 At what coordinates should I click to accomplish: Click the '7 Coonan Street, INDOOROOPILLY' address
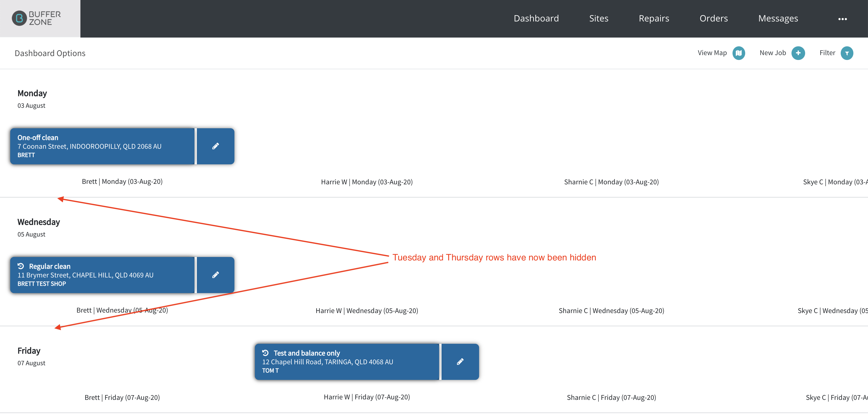click(89, 146)
